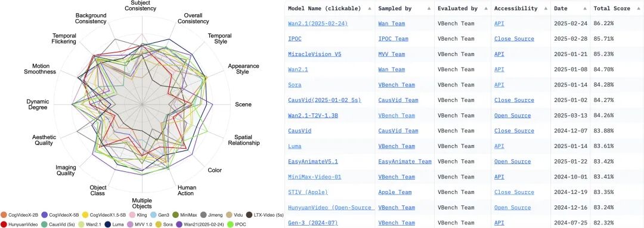Image resolution: width=644 pixels, height=228 pixels.
Task: Click the 2025-03-13 date cell
Action: click(x=571, y=115)
